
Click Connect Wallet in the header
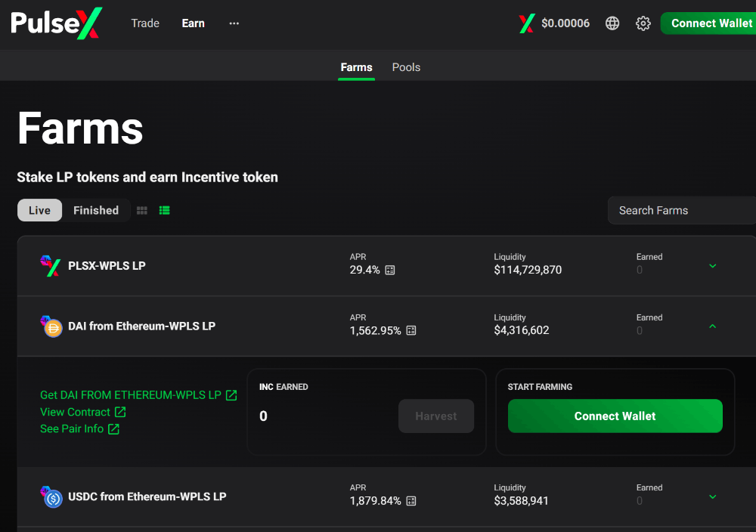[x=708, y=23]
